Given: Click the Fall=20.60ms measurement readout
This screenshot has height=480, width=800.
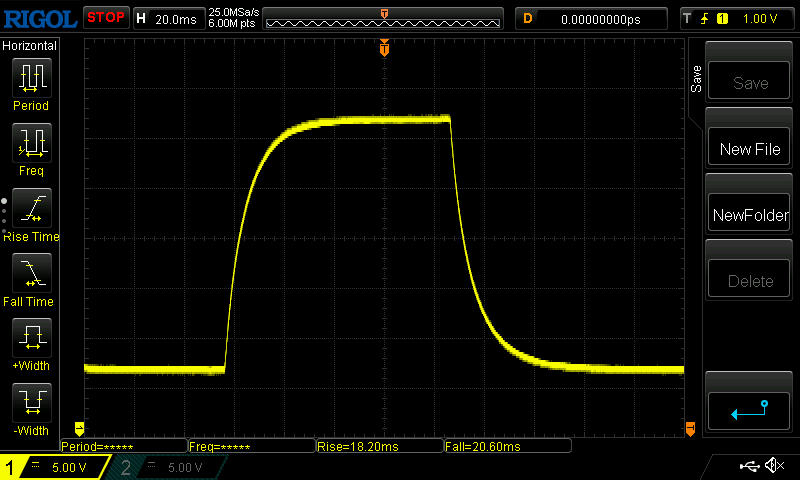Looking at the screenshot, I should (507, 446).
